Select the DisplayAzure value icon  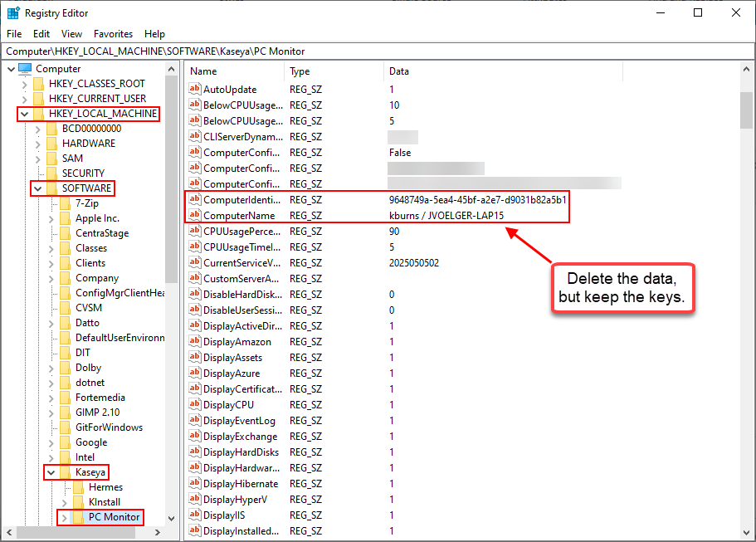[195, 373]
